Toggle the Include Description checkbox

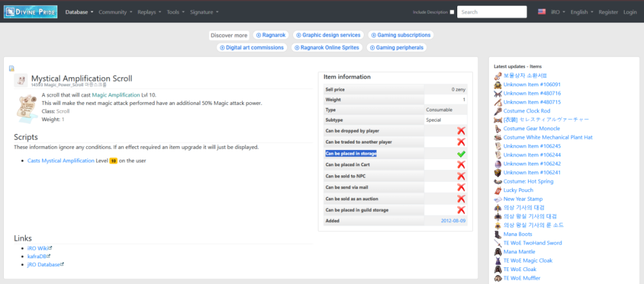tap(451, 12)
